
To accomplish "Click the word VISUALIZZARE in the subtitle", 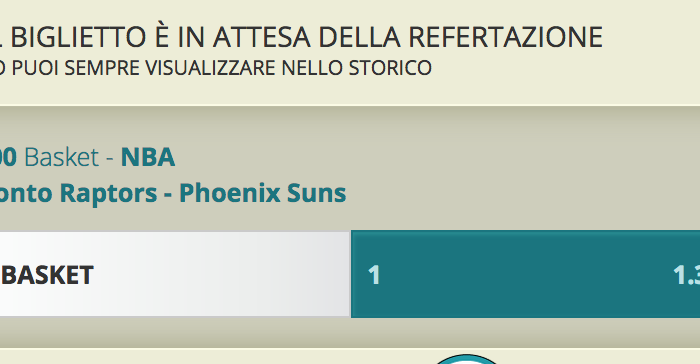I will (211, 68).
